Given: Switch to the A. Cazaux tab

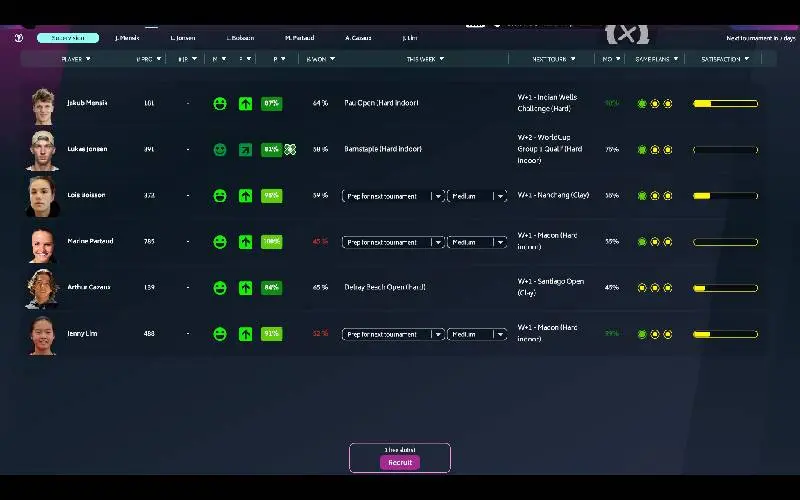Looking at the screenshot, I should 359,38.
